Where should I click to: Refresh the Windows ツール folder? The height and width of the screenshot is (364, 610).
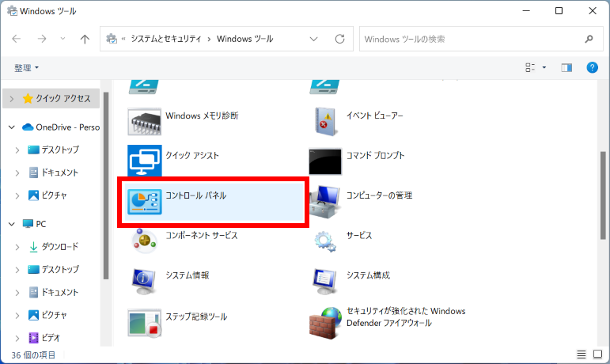pos(339,39)
